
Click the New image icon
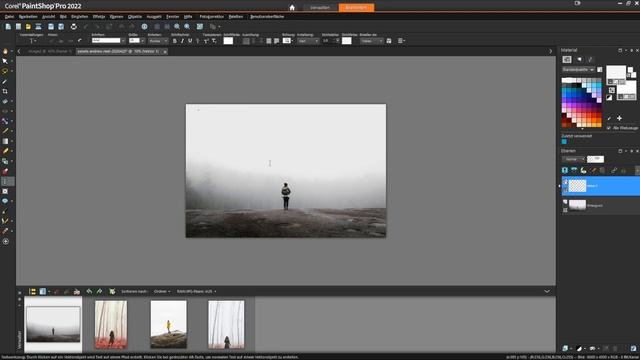pos(8,27)
